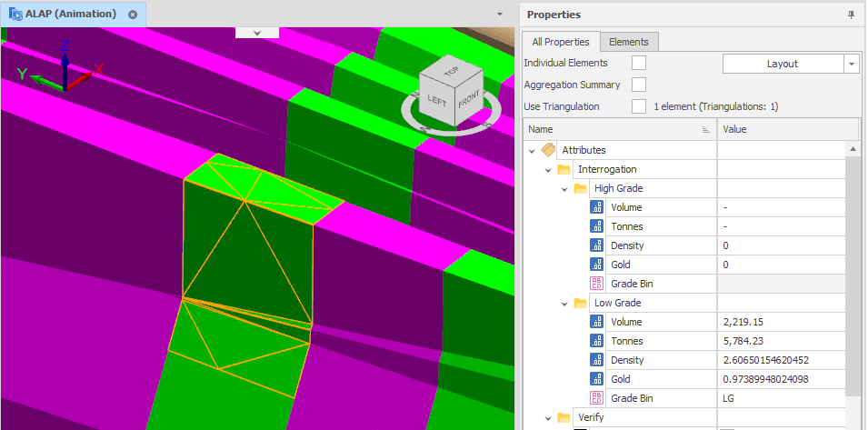Screen dimensions: 868x430
Task: Close the ALAP (Animation) tab
Action: pyautogui.click(x=133, y=15)
